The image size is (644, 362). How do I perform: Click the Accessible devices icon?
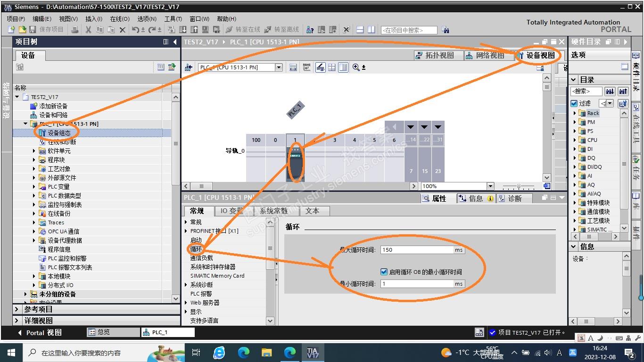tap(310, 30)
